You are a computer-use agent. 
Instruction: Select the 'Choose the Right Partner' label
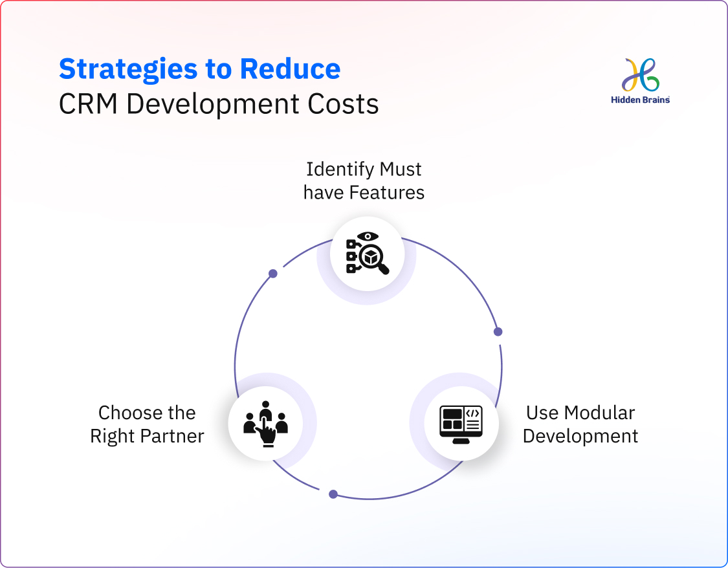(x=146, y=424)
